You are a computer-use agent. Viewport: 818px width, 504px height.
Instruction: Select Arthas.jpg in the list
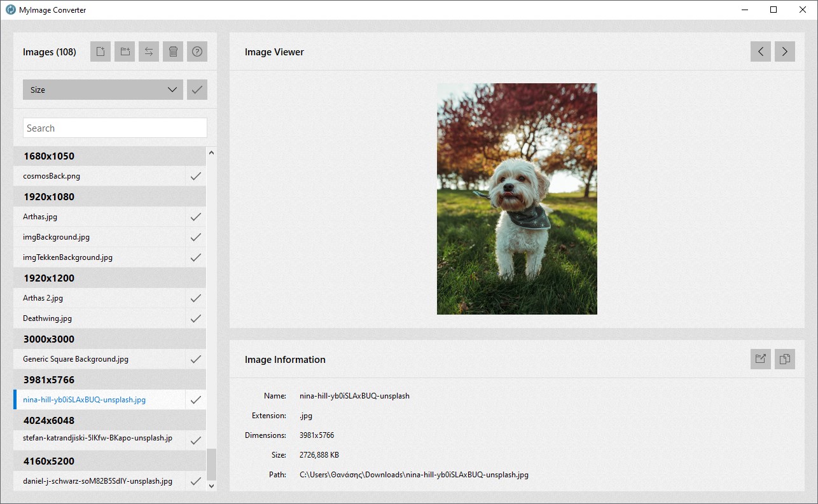100,217
